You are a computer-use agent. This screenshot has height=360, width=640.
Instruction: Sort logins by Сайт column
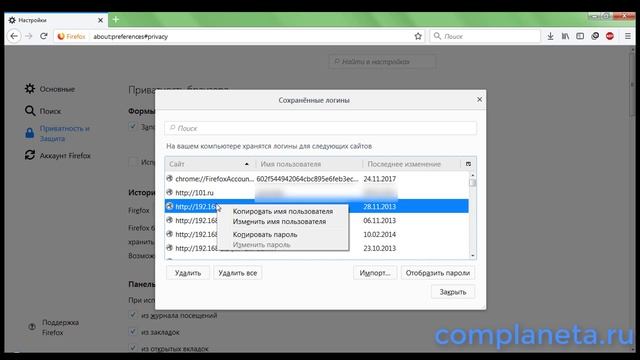click(x=210, y=164)
